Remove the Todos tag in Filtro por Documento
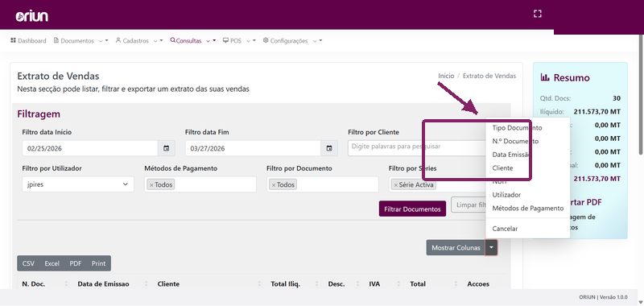Image resolution: width=644 pixels, height=306 pixels. pyautogui.click(x=274, y=185)
